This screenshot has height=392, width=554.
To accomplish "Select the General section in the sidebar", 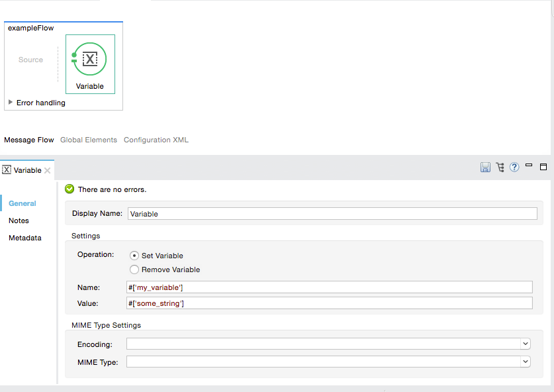I will point(22,203).
